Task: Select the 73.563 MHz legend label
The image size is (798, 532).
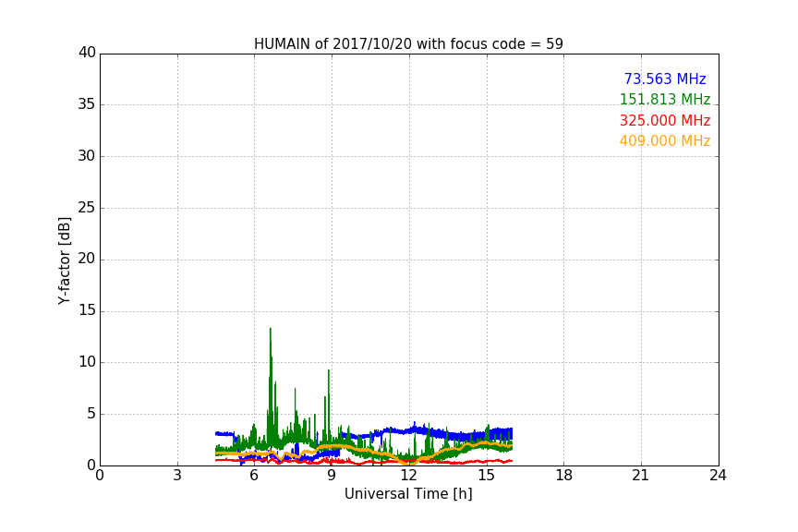Action: click(665, 79)
